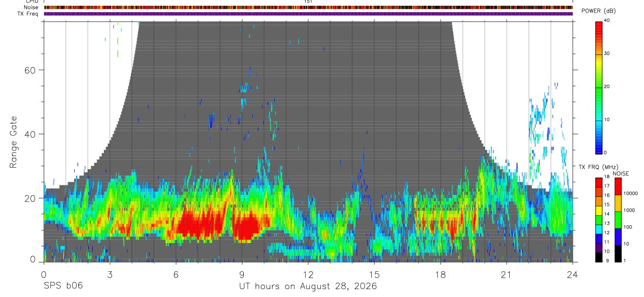Select the green 100 noise level swatch
The image size is (644, 297).
(x=618, y=220)
